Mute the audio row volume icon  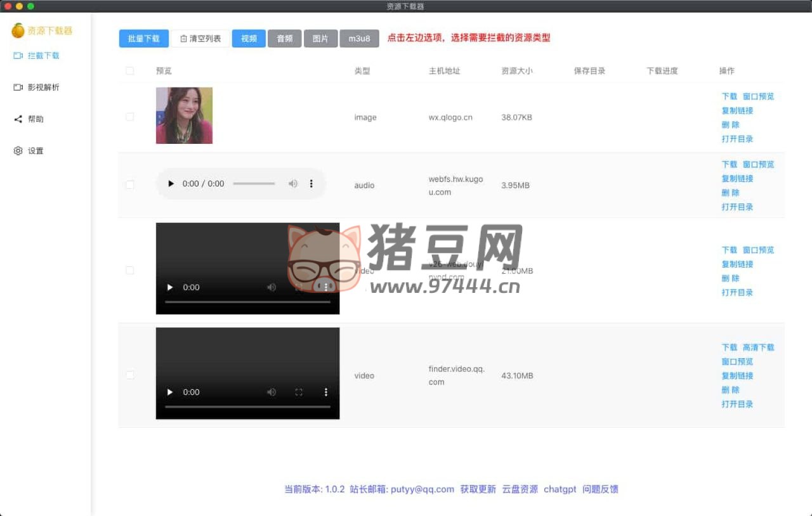click(292, 184)
